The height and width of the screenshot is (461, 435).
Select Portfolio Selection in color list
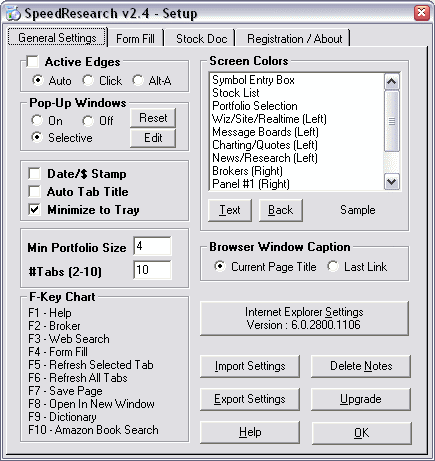(297, 106)
